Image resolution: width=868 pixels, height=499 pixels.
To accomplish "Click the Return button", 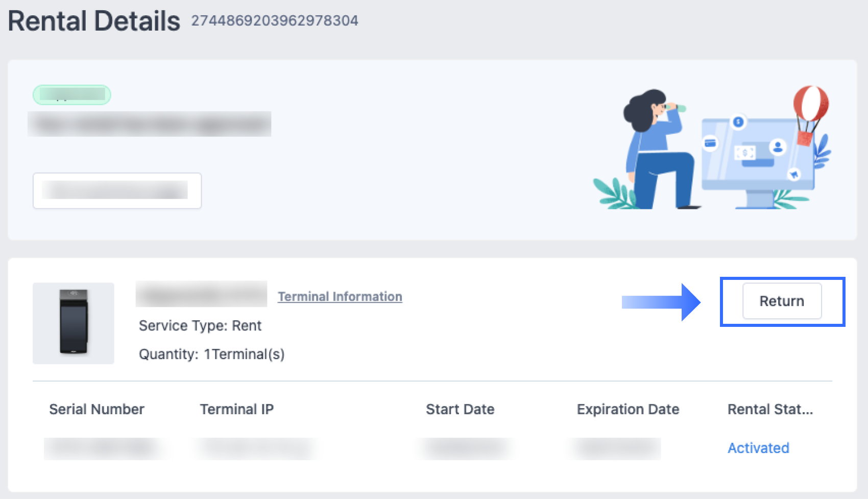I will coord(782,301).
